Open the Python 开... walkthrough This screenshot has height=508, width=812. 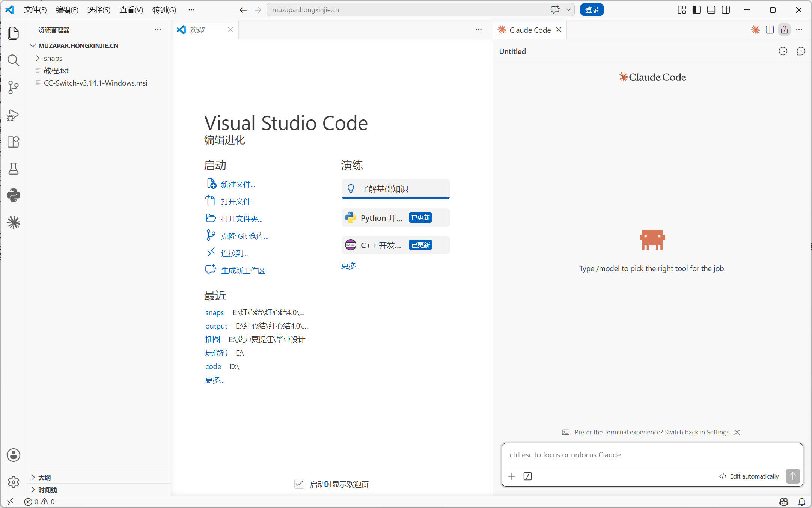[396, 218]
